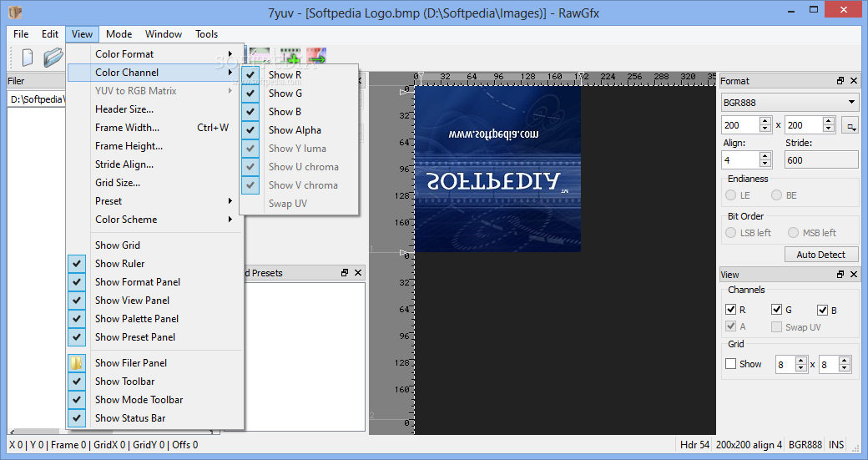Image resolution: width=868 pixels, height=460 pixels.
Task: Toggle Show Palette Panel menu entry
Action: coord(155,319)
